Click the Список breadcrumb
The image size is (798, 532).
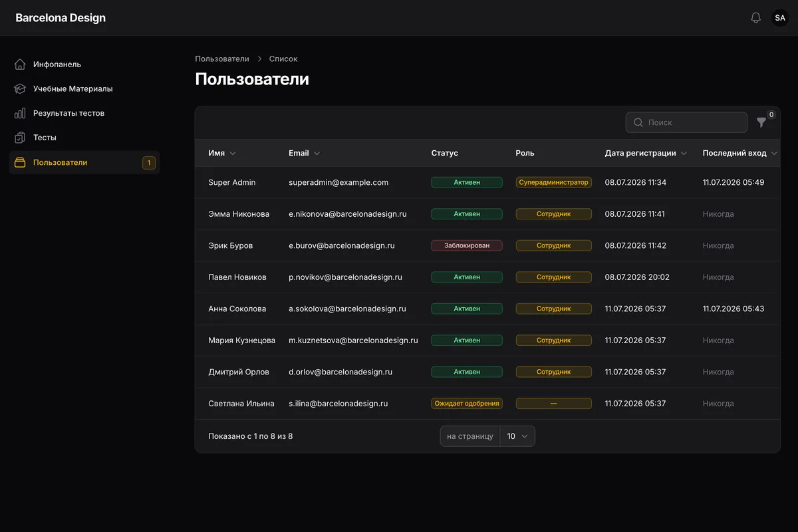[x=283, y=59]
